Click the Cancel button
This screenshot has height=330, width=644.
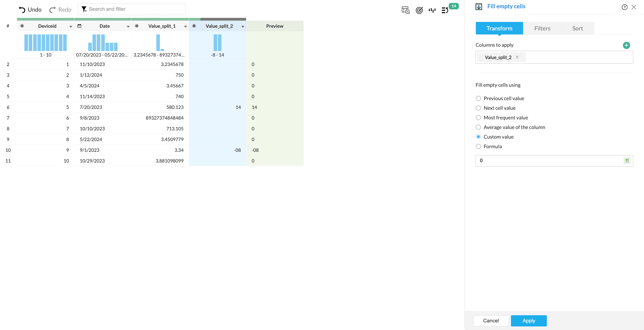tap(491, 321)
